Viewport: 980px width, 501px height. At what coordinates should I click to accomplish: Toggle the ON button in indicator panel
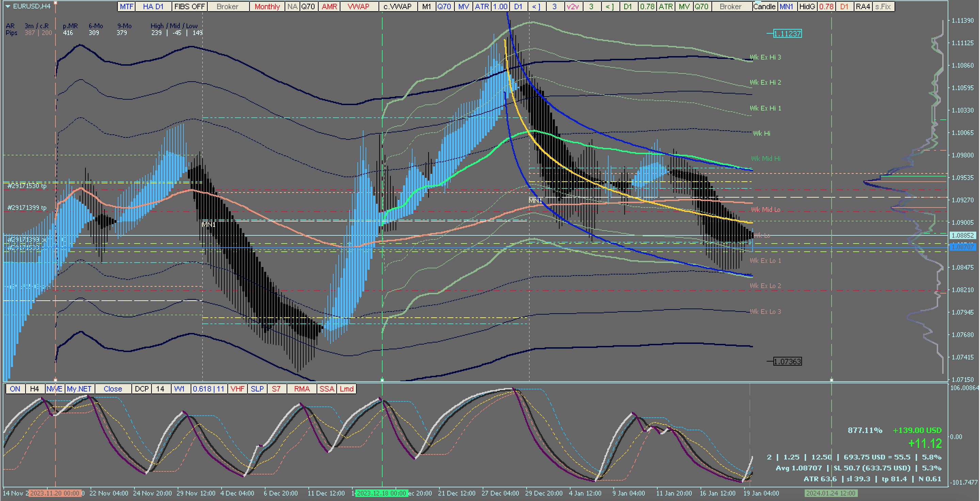pyautogui.click(x=15, y=389)
